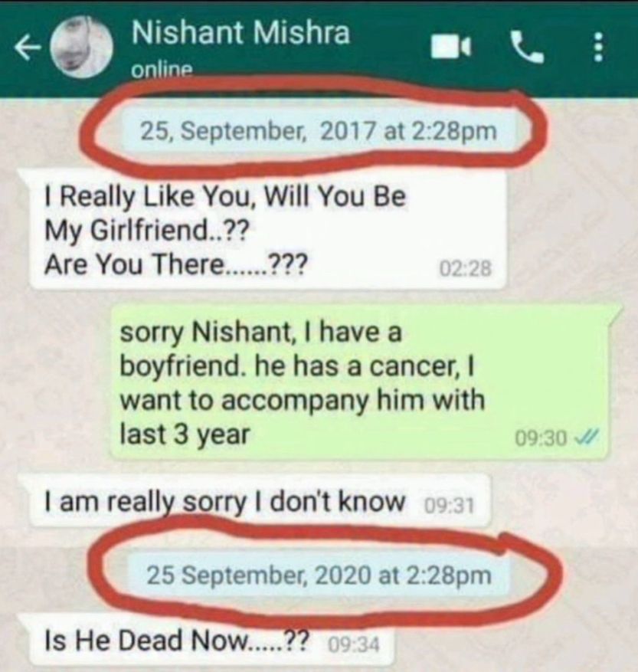
Task: Start a video call with Nishant
Action: pos(451,47)
